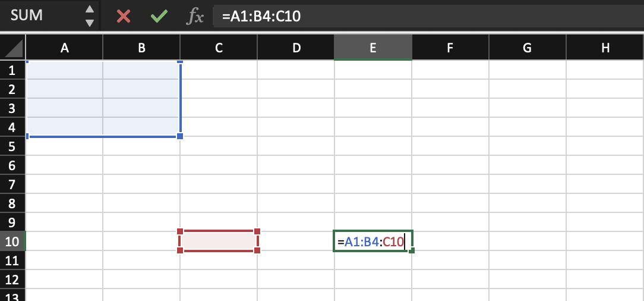Select row 10 header
This screenshot has height=301, width=644.
12,242
